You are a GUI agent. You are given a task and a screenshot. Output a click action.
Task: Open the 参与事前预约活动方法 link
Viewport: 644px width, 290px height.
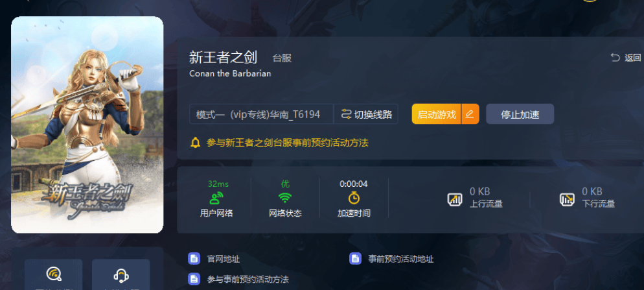pos(248,280)
